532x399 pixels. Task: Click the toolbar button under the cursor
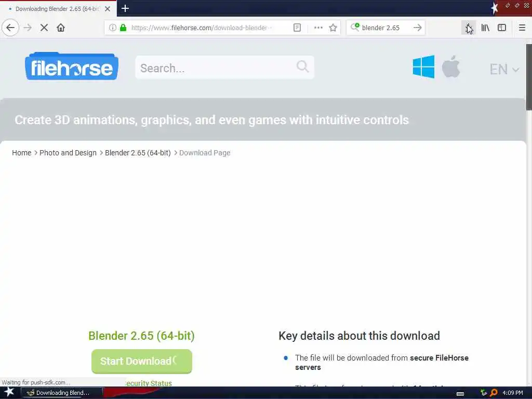(469, 28)
